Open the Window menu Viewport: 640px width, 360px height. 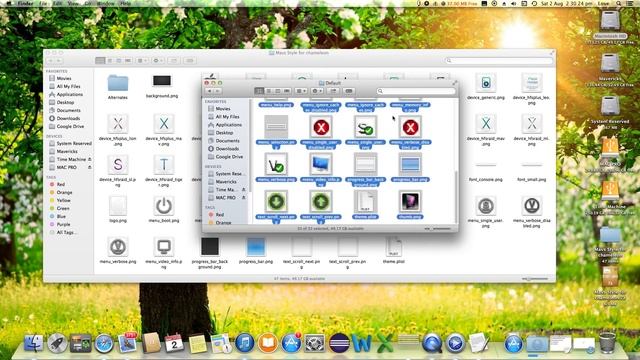point(106,3)
